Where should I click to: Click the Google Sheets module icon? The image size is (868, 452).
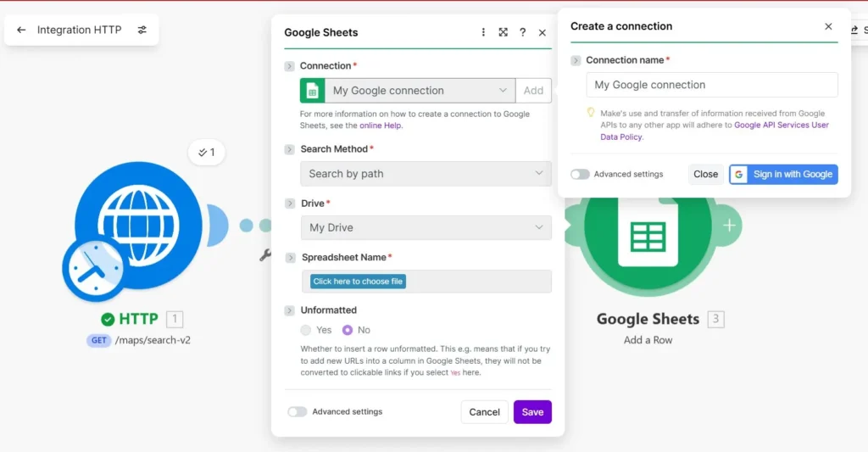(648, 237)
